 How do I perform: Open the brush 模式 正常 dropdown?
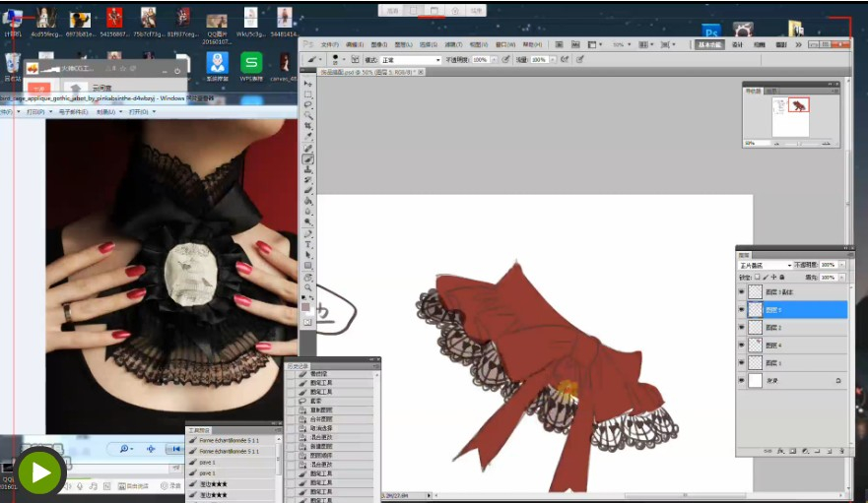410,60
